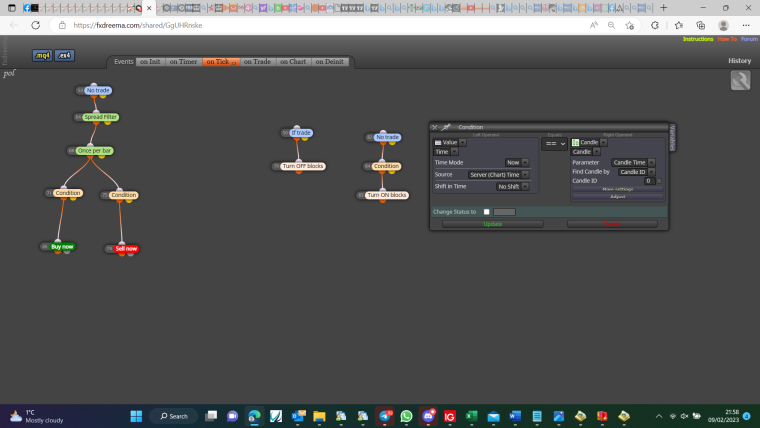Open browser extensions puzzle icon

[655, 25]
